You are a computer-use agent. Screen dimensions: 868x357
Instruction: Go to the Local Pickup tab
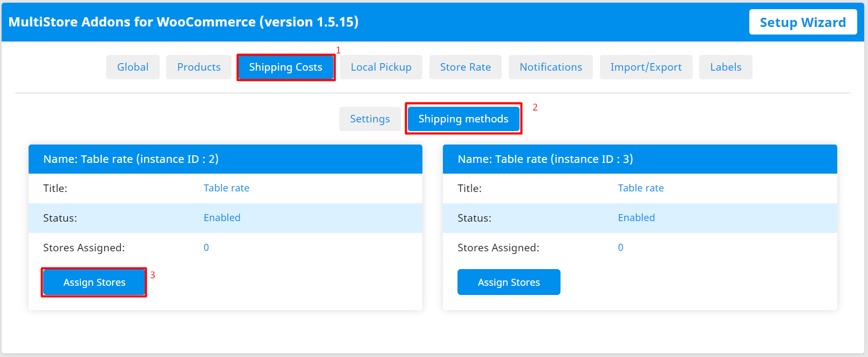[x=381, y=67]
